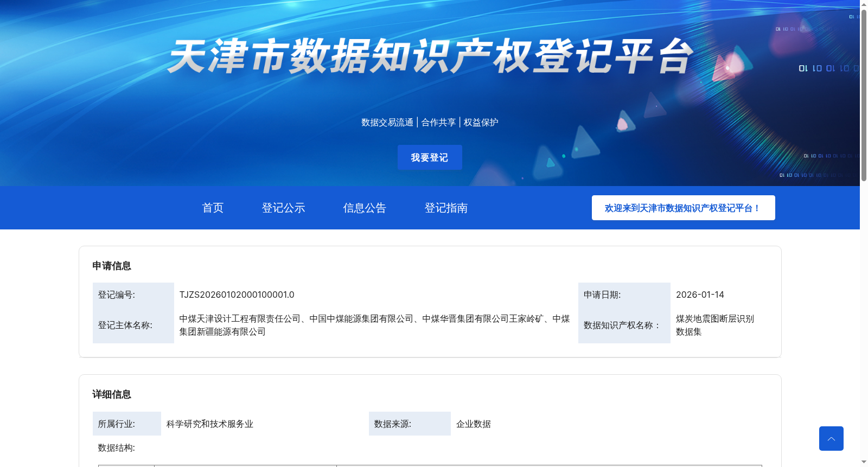Viewport: 868px width, 467px height.
Task: Go to 登记公示 menu item
Action: (x=283, y=208)
